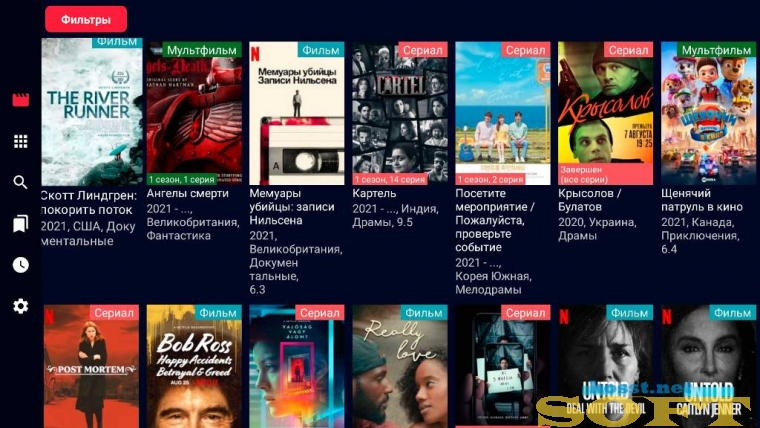
Task: Open Мемуары убийцы Записи Нильсена poster
Action: click(x=297, y=113)
